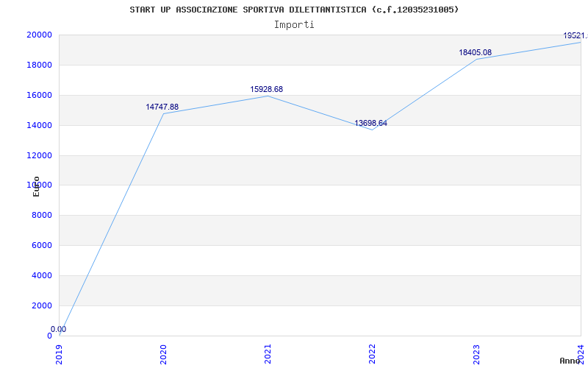Click the 0 y-axis value
This screenshot has height=368, width=588.
[49, 336]
